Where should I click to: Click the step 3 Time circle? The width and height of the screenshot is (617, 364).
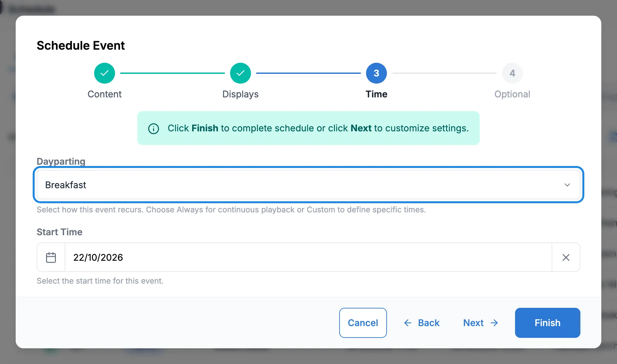pos(376,73)
